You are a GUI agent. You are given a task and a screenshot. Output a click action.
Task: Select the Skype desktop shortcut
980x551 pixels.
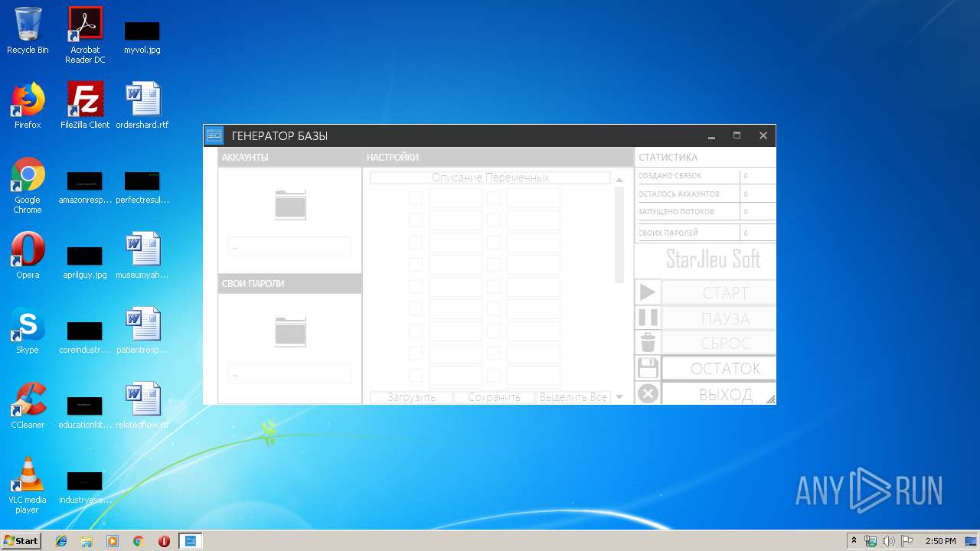tap(28, 331)
